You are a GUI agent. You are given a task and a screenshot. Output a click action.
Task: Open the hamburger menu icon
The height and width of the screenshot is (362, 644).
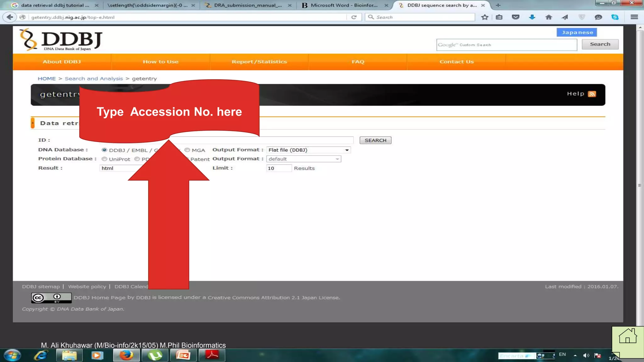pyautogui.click(x=634, y=17)
